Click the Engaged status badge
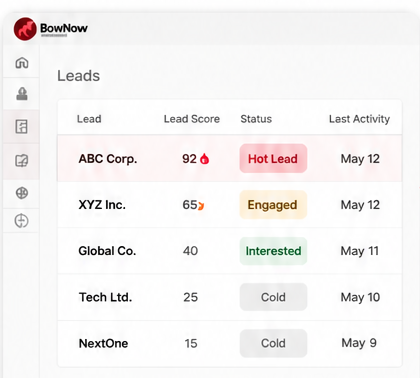This screenshot has width=420, height=378. [273, 205]
